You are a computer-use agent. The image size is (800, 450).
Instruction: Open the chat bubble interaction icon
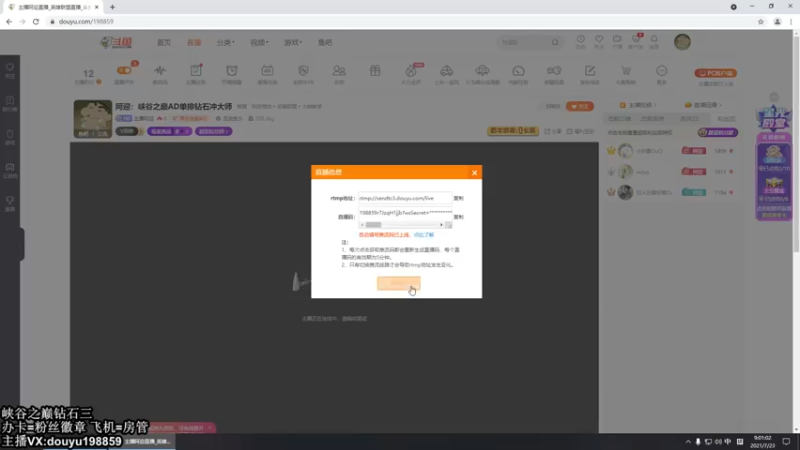518,71
